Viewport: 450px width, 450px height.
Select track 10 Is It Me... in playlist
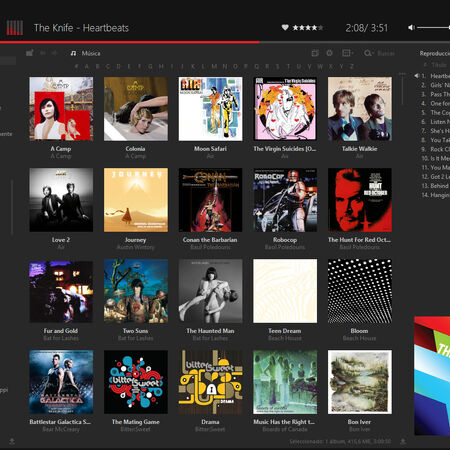pos(435,158)
